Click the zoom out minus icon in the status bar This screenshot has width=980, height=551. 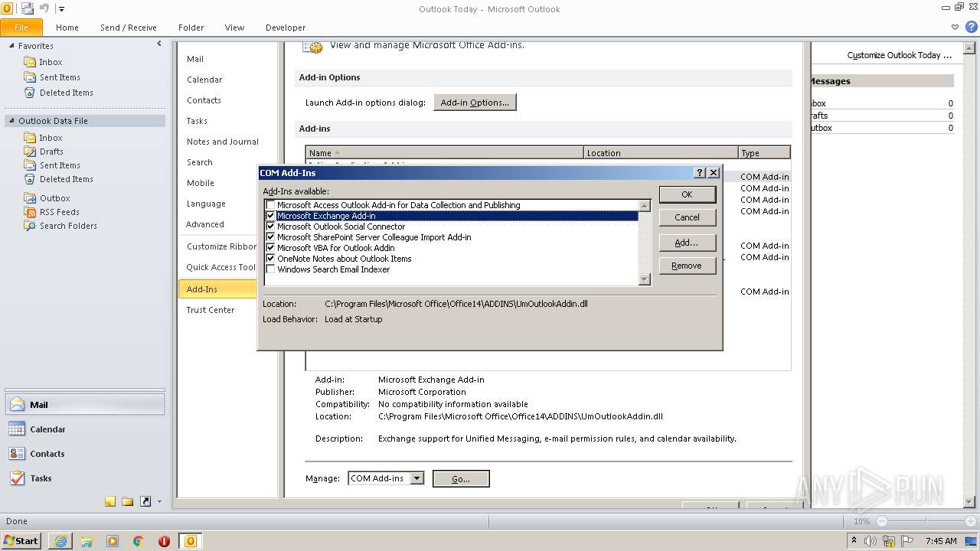(x=881, y=521)
